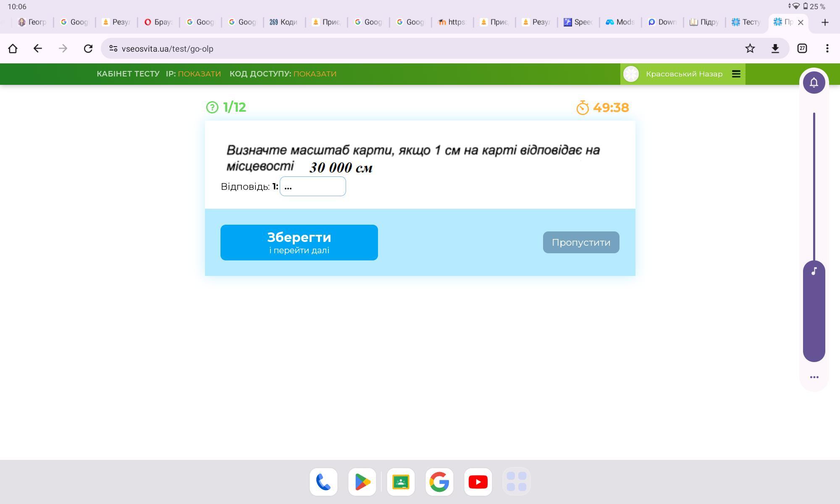
Task: Click the browser home icon
Action: click(x=13, y=48)
